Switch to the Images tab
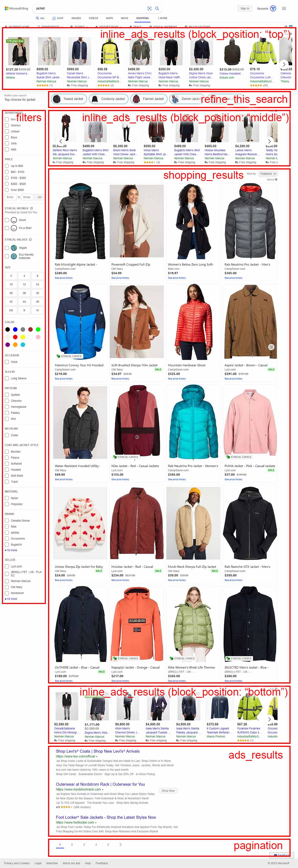The image size is (298, 868). coord(76,18)
